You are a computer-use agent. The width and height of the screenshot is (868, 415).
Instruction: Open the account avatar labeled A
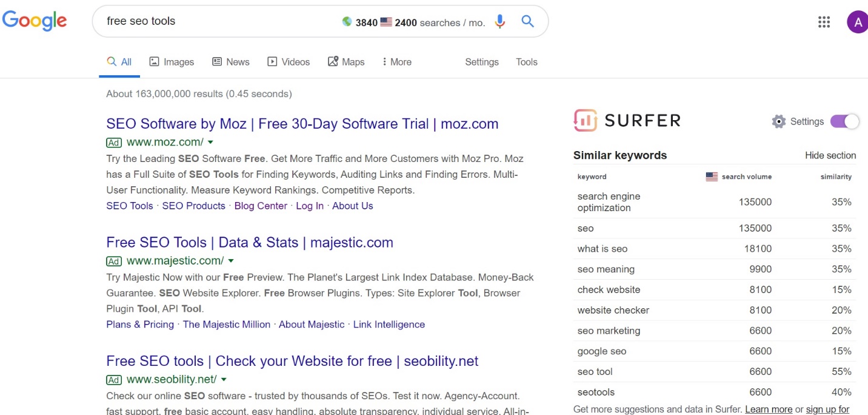point(857,22)
